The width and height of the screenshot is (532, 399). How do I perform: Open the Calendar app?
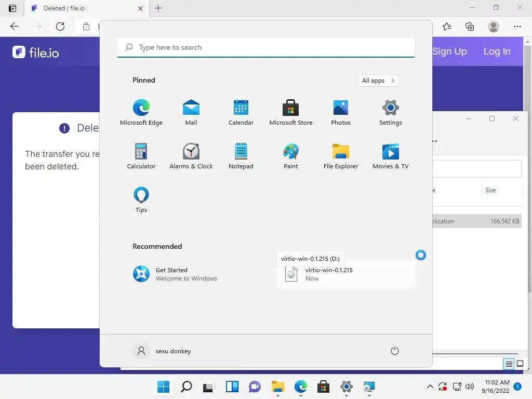pyautogui.click(x=241, y=112)
